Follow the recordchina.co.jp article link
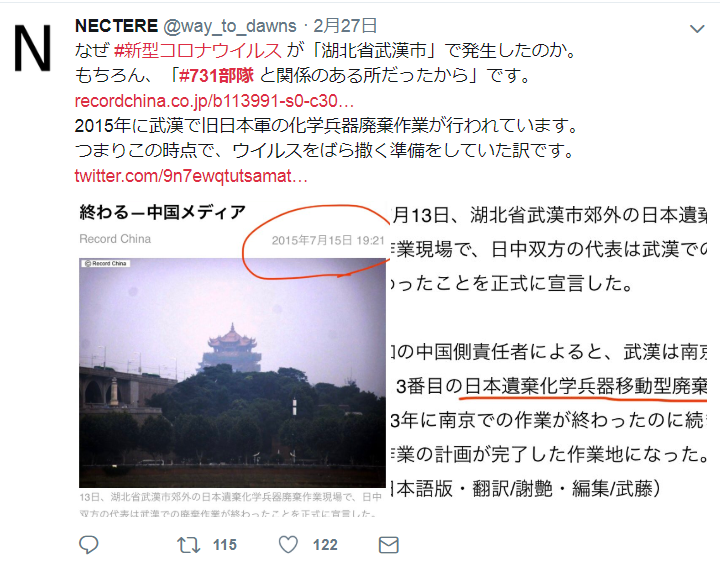 [x=214, y=101]
